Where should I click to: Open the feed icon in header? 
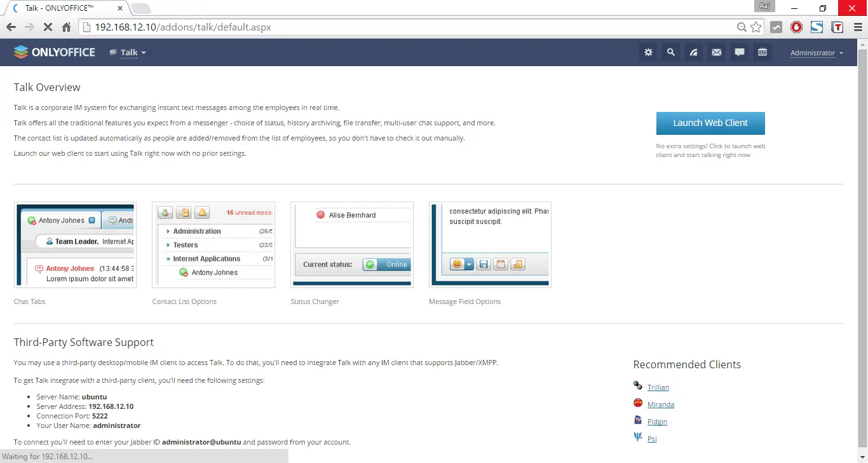click(694, 52)
